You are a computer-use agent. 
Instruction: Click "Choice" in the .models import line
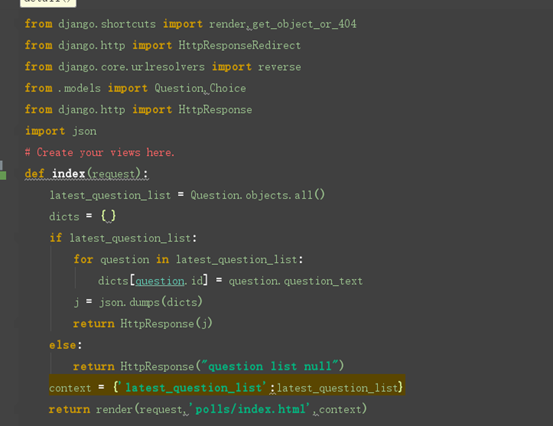tap(227, 88)
